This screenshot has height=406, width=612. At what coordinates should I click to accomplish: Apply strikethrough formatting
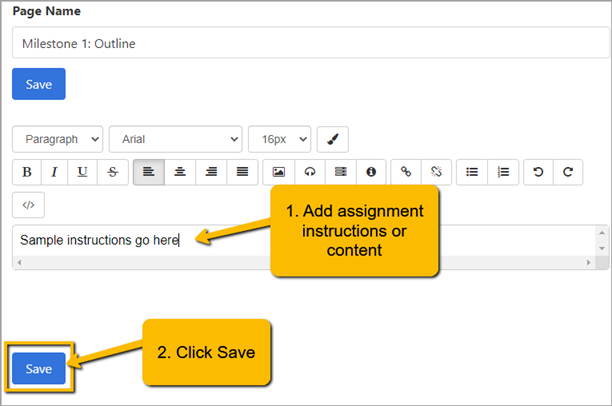[x=113, y=172]
